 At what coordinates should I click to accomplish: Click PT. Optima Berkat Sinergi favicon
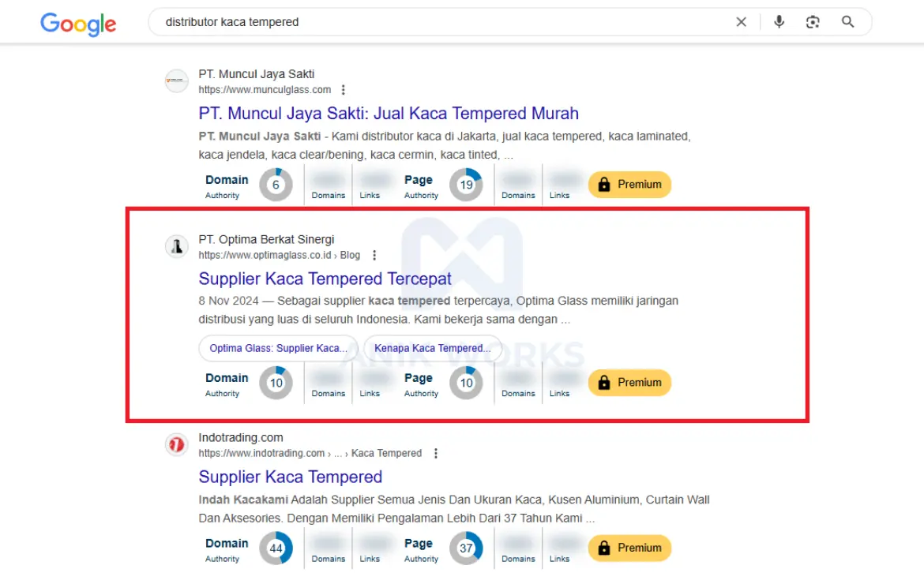[x=177, y=247]
